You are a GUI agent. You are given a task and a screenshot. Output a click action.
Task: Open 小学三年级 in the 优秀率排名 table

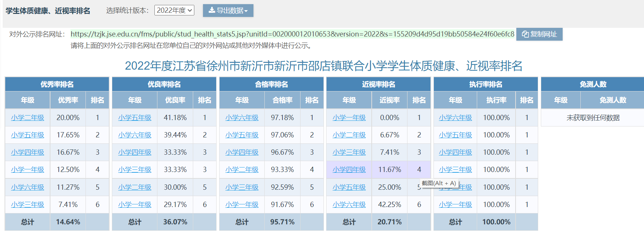[x=27, y=204]
